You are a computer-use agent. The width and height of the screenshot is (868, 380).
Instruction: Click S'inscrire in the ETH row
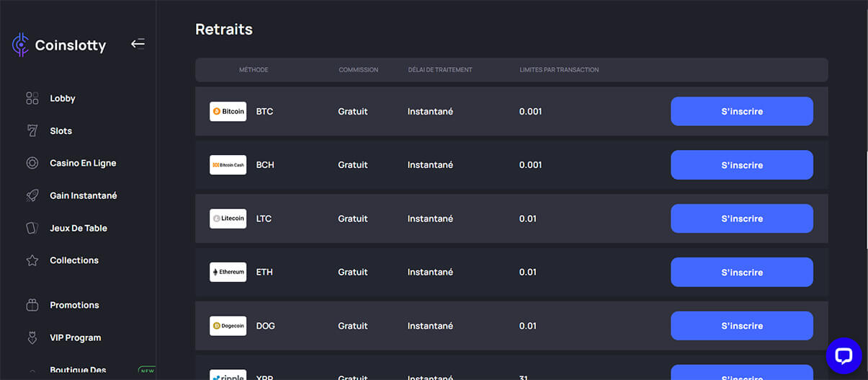click(742, 272)
